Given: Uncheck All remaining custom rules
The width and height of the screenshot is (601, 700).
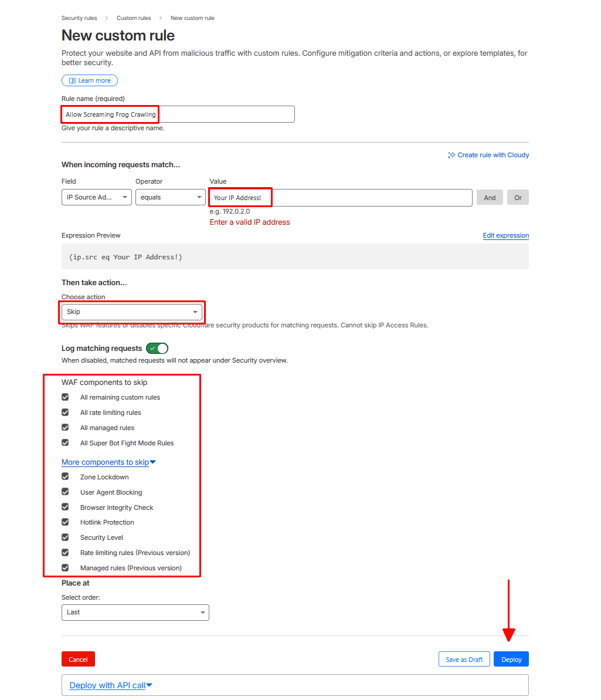Looking at the screenshot, I should [x=64, y=397].
